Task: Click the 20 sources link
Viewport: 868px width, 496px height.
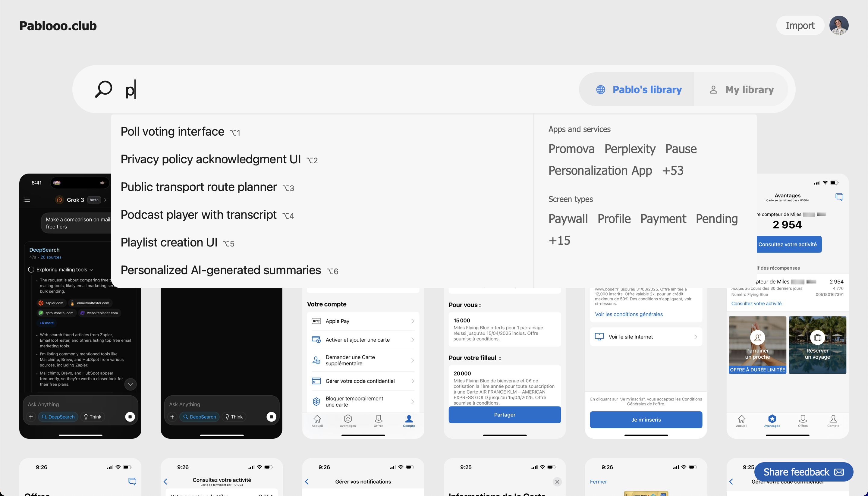Action: [x=51, y=257]
